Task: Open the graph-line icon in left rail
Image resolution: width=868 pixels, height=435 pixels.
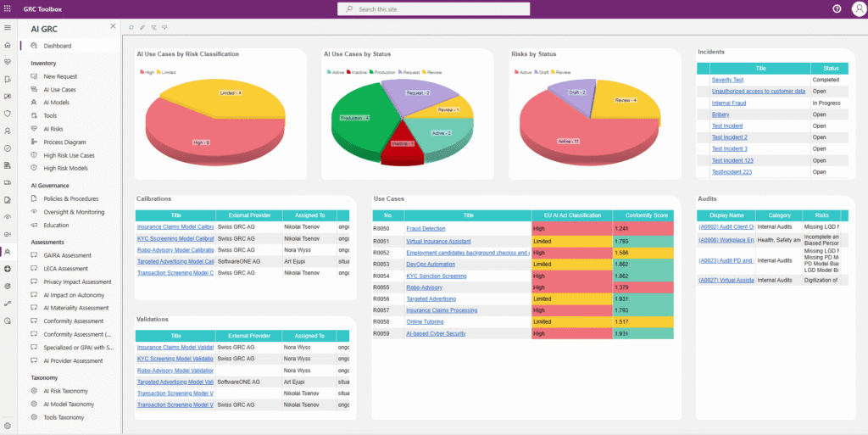Action: [x=7, y=304]
